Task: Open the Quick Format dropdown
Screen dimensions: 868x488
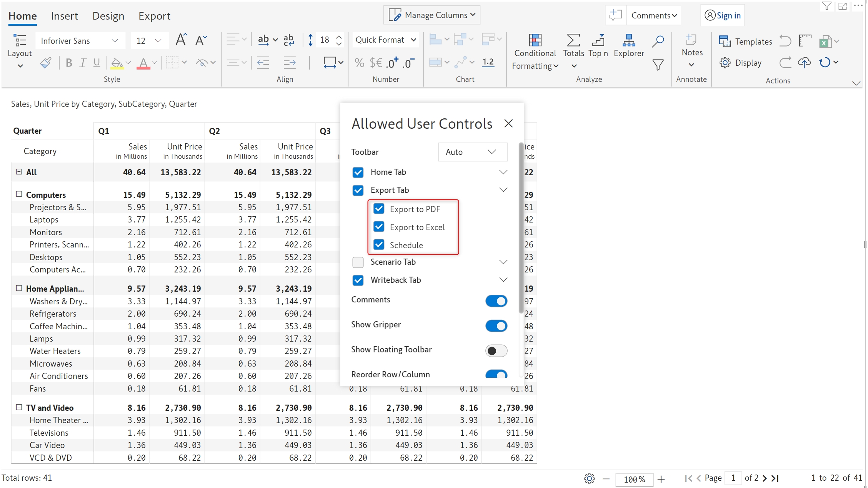Action: click(385, 40)
